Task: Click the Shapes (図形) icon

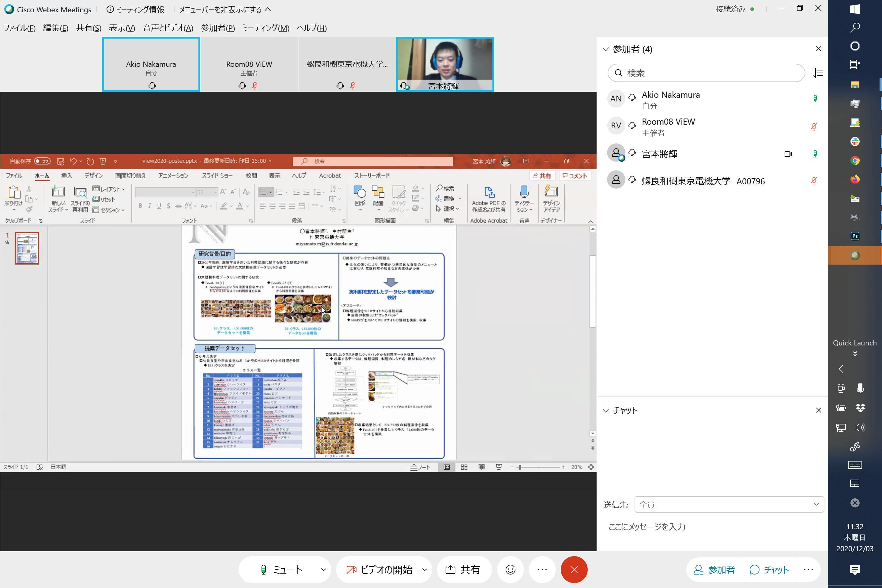Action: tap(360, 192)
